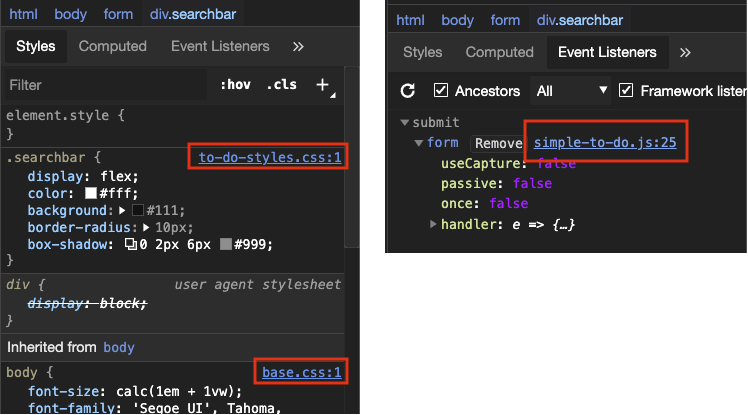Toggle the Ancestors checkbox
This screenshot has width=748, height=415.
[441, 90]
